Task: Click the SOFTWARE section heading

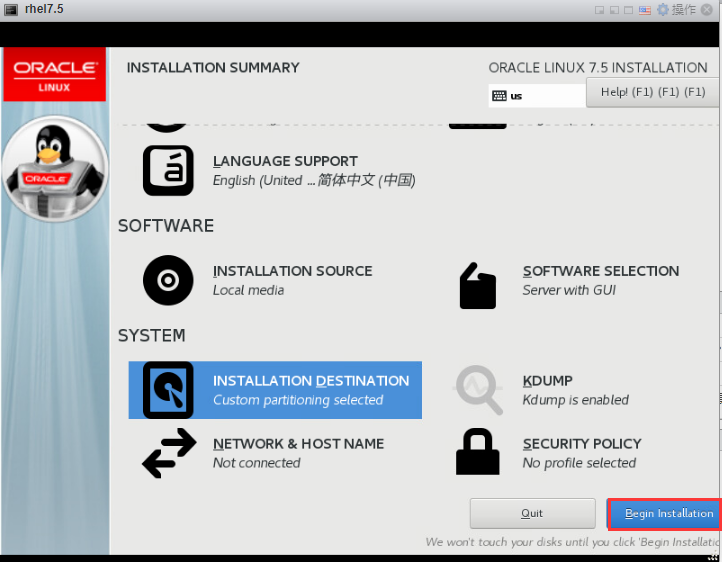Action: pos(166,226)
